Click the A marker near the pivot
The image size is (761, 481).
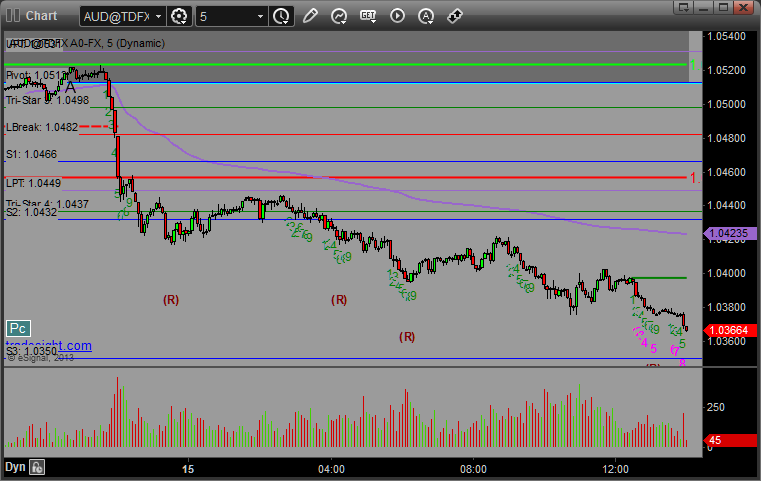pyautogui.click(x=70, y=87)
